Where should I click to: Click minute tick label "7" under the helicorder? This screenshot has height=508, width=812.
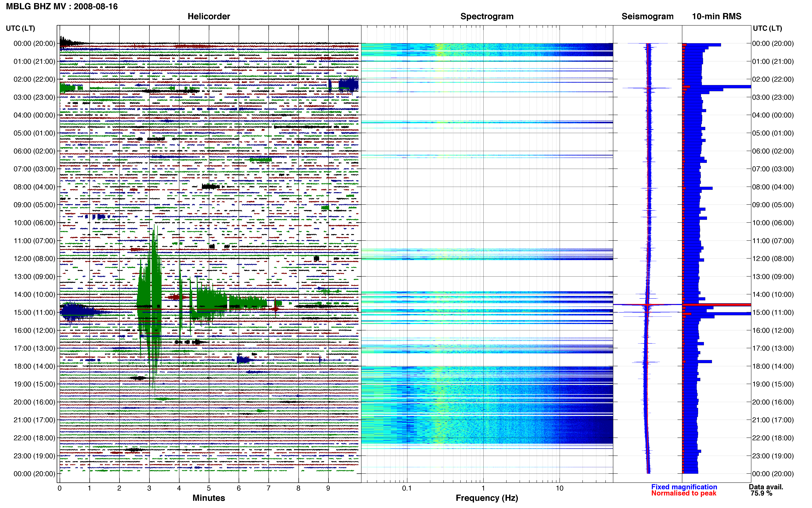pyautogui.click(x=269, y=488)
